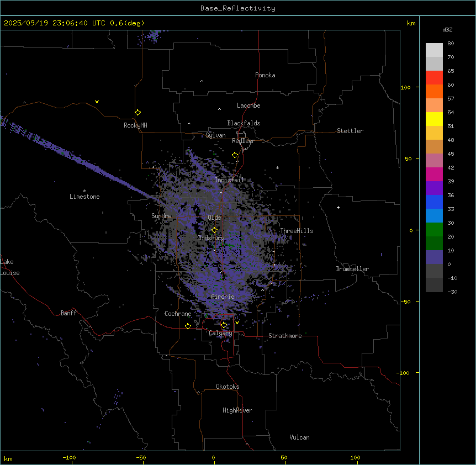Click the Stettler city label
This screenshot has height=465, width=476.
point(350,131)
